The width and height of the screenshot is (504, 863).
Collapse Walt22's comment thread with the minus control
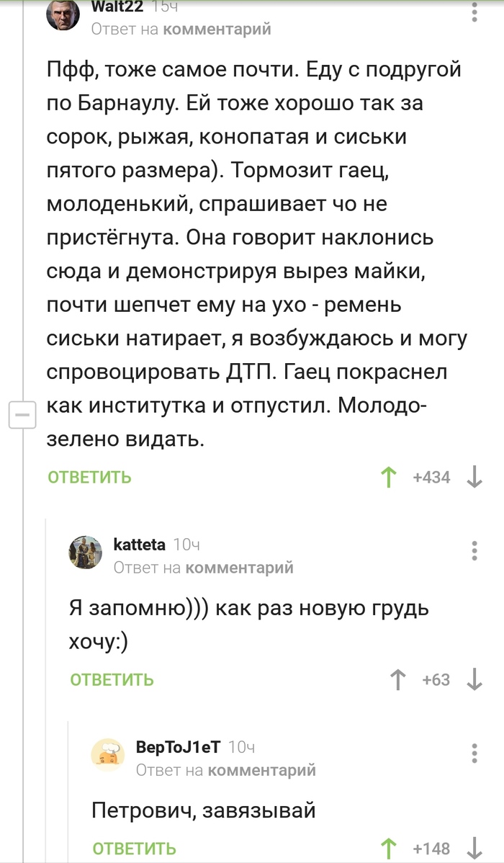(x=22, y=415)
